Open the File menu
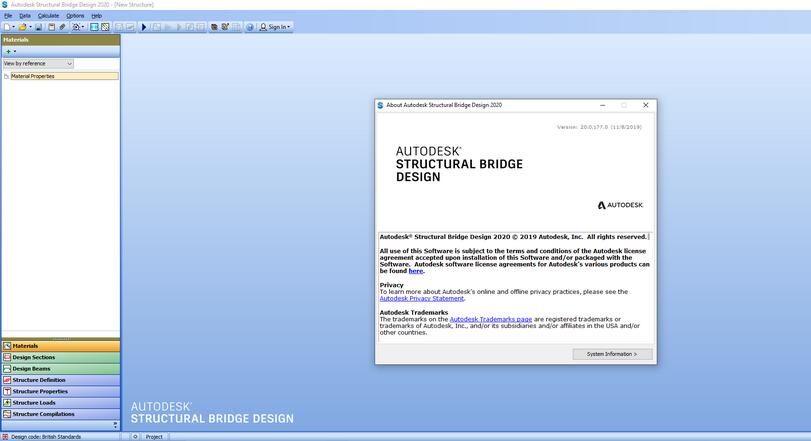 click(x=8, y=16)
